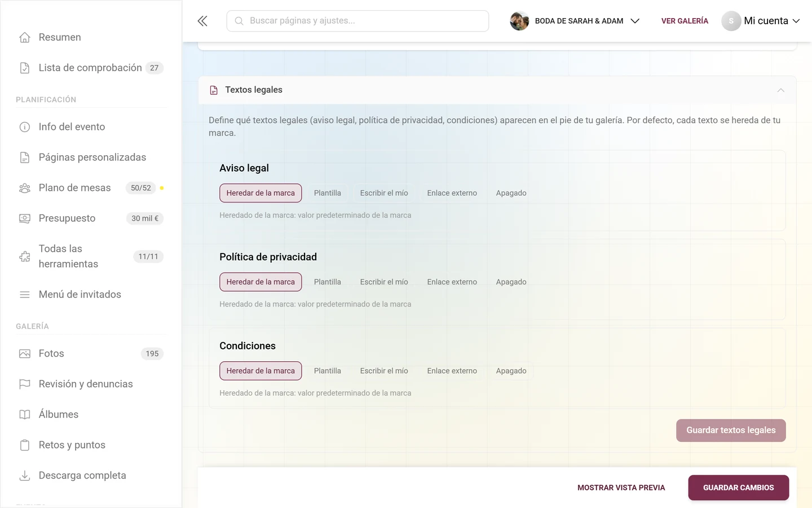Click Mostrar vista previa

pos(621,488)
